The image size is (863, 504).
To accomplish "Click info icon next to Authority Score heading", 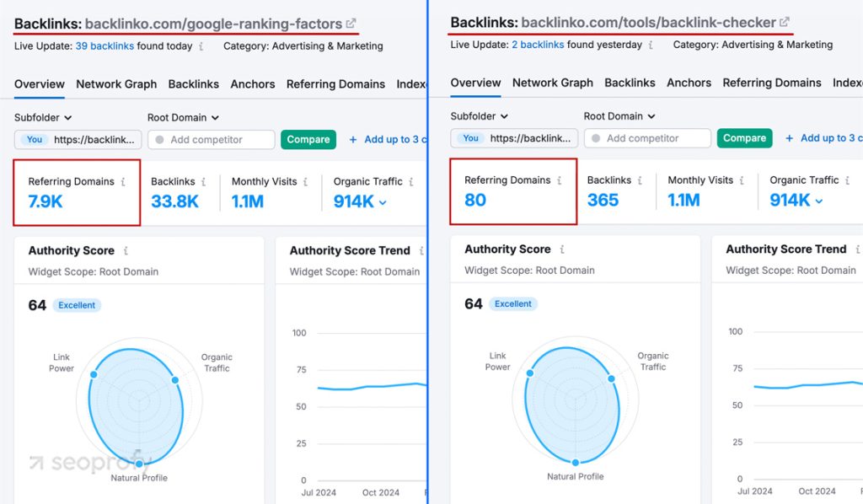I will click(x=126, y=250).
